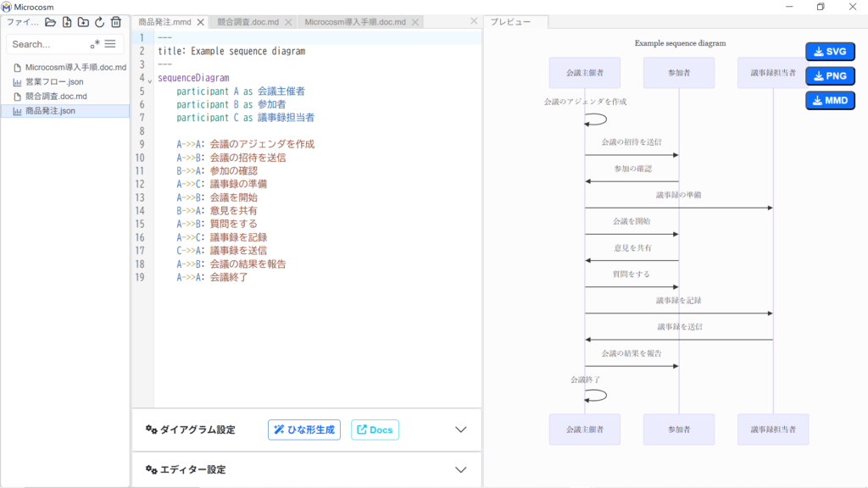Create a new folder via toolbar icon
The width and height of the screenshot is (868, 488).
point(83,22)
